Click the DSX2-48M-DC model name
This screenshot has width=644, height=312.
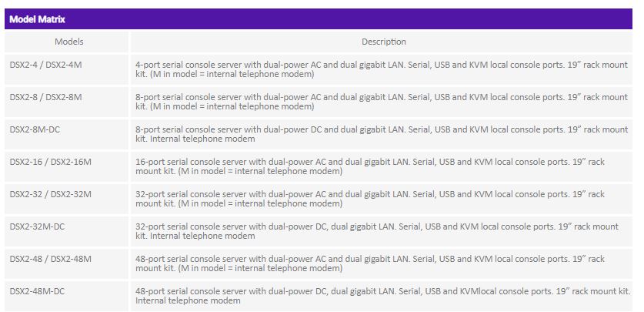pos(38,291)
